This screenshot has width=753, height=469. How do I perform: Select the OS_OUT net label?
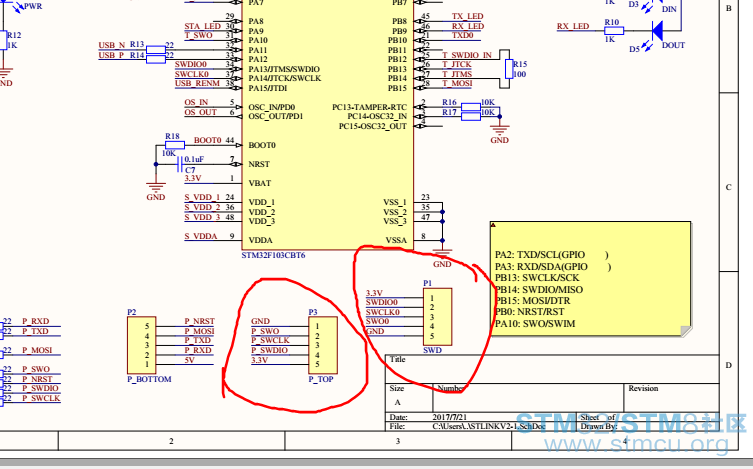coord(201,112)
